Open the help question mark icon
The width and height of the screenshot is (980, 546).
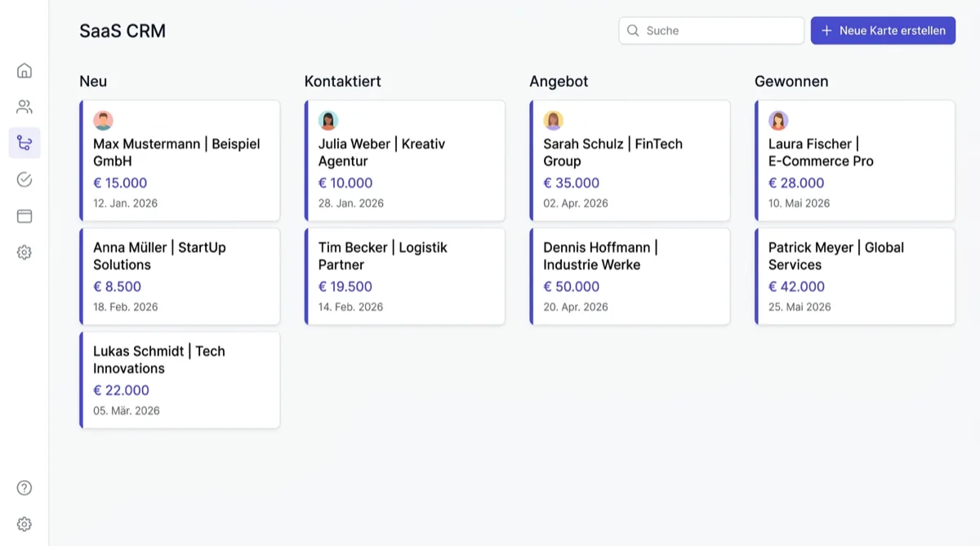[x=24, y=488]
